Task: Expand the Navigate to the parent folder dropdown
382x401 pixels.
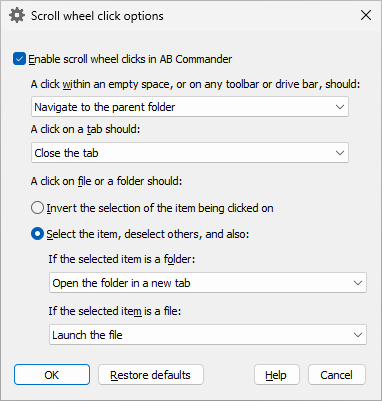Action: pyautogui.click(x=190, y=107)
